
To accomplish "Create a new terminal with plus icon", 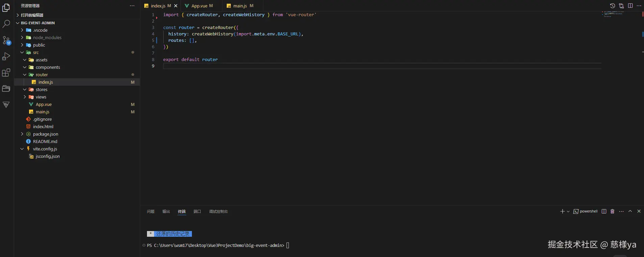I will (562, 211).
